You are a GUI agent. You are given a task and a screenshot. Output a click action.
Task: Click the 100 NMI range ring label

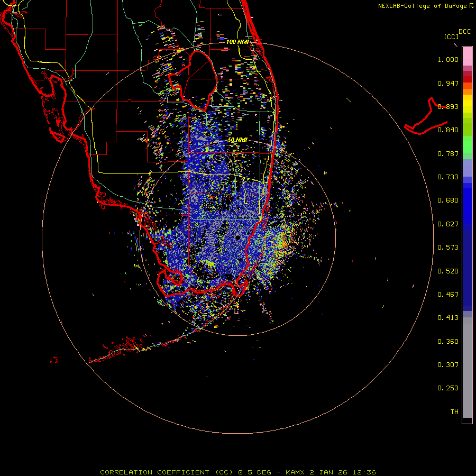click(x=237, y=42)
